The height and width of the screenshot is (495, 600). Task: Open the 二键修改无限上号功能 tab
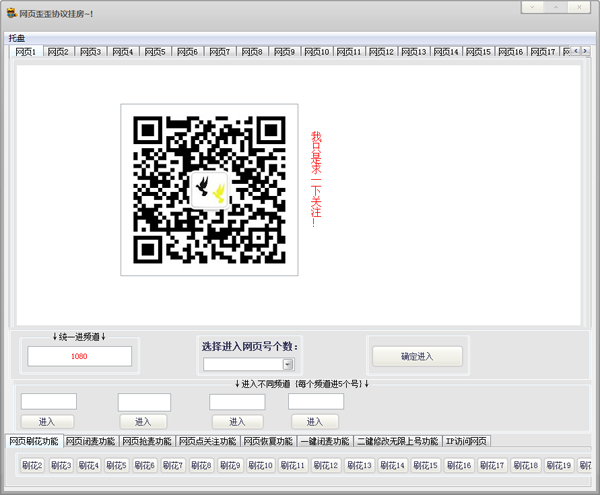[398, 441]
